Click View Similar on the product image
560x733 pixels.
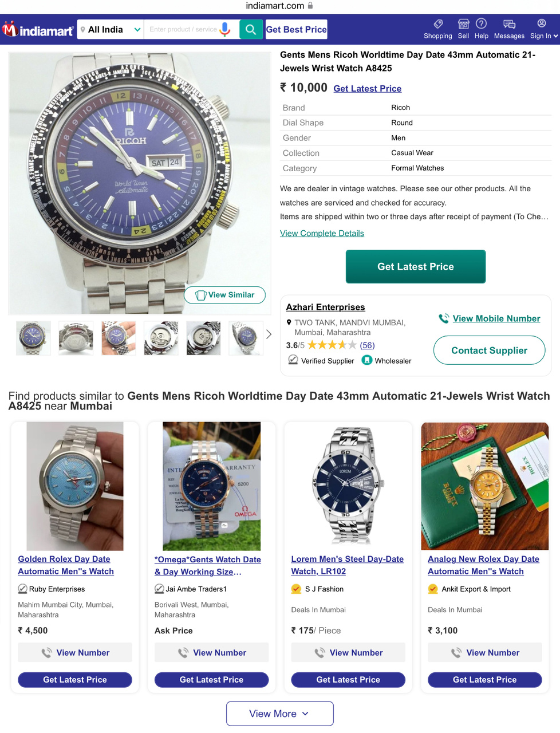[x=225, y=295]
